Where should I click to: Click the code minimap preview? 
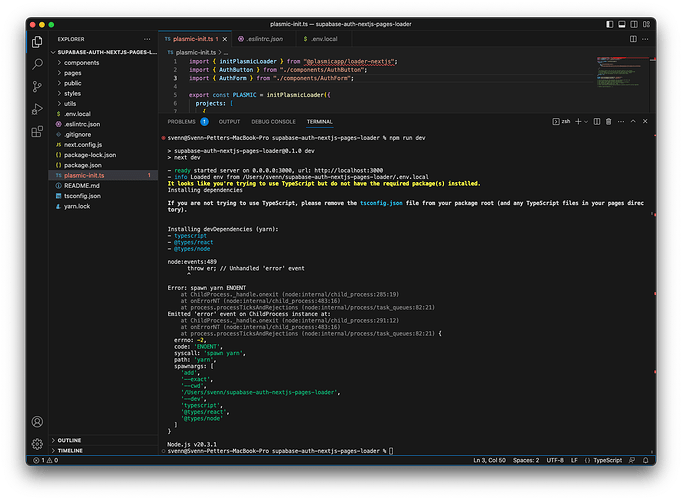622,73
